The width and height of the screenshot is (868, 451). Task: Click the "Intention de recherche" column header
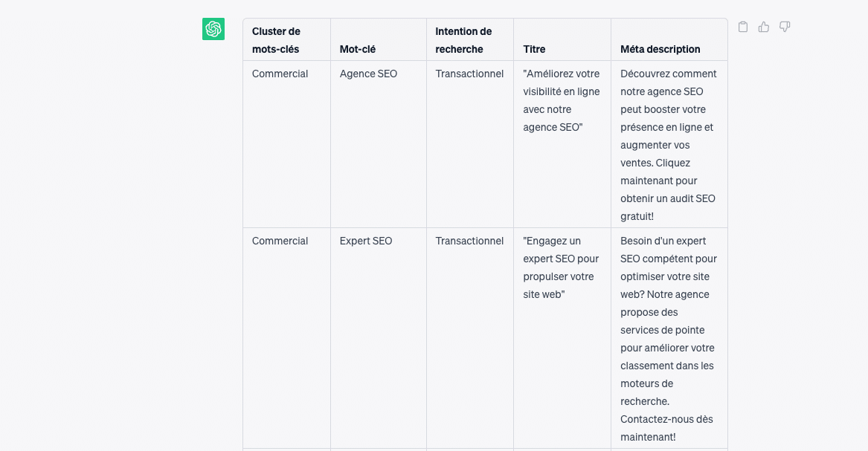pos(463,40)
